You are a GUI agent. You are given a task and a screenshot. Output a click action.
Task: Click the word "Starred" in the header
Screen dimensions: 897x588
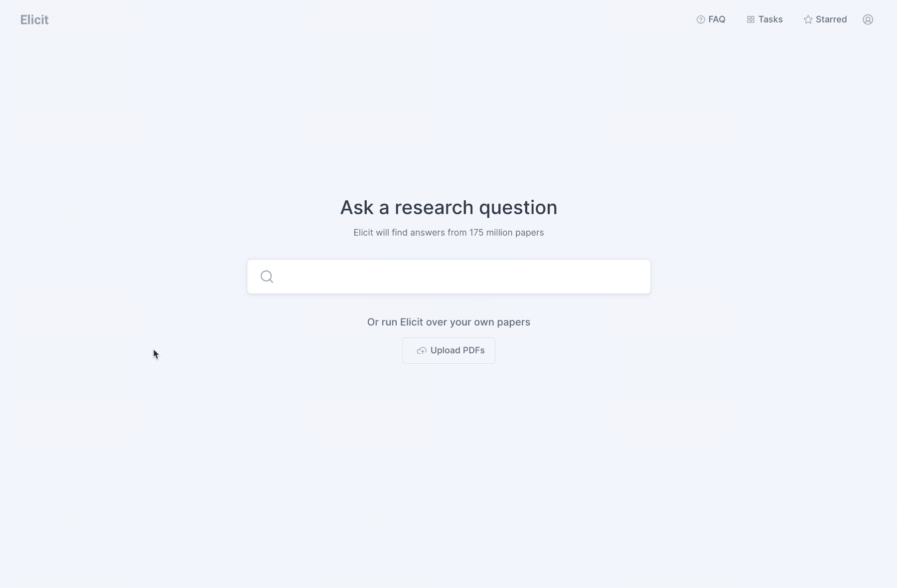point(831,19)
